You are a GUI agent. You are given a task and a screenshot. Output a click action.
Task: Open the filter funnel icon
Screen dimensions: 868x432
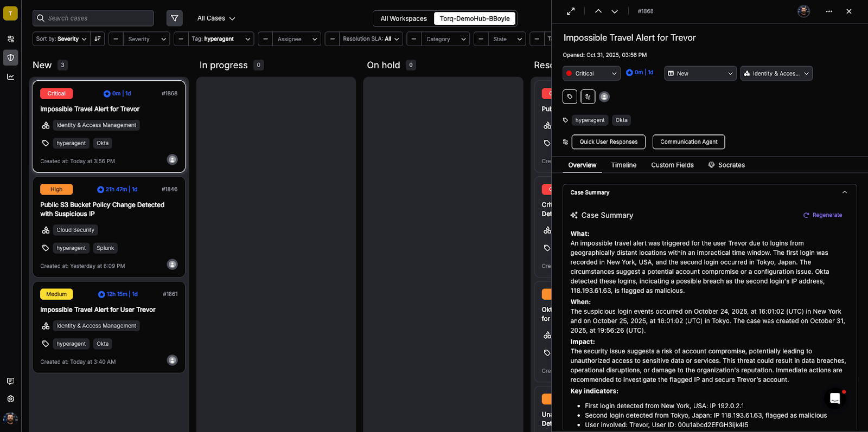pos(174,18)
